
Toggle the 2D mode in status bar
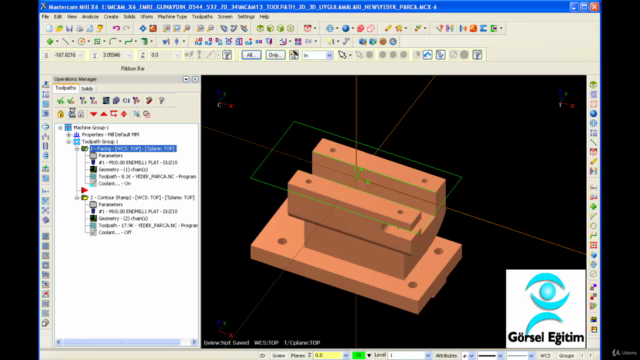pos(262,356)
